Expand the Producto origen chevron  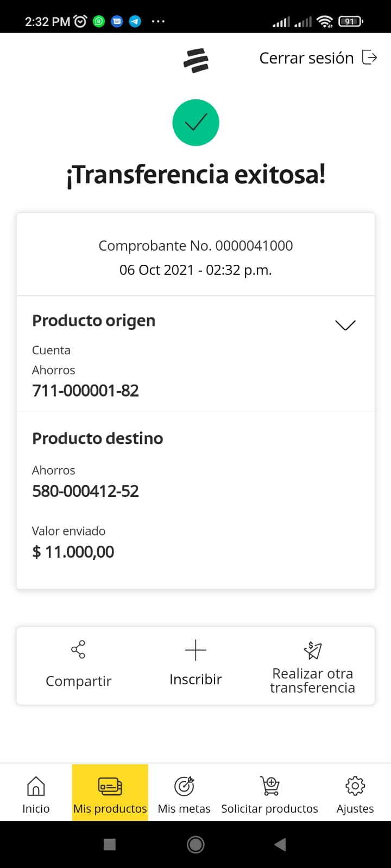pos(345,325)
